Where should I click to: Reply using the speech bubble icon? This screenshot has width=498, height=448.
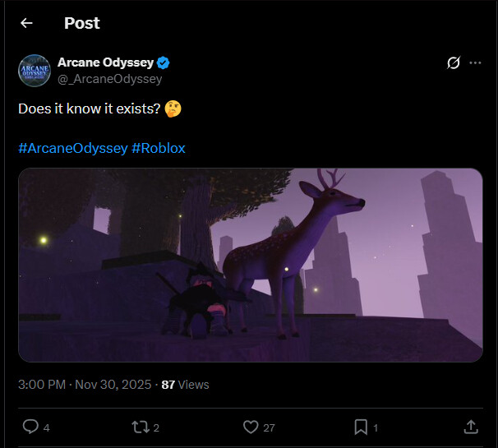click(x=30, y=427)
